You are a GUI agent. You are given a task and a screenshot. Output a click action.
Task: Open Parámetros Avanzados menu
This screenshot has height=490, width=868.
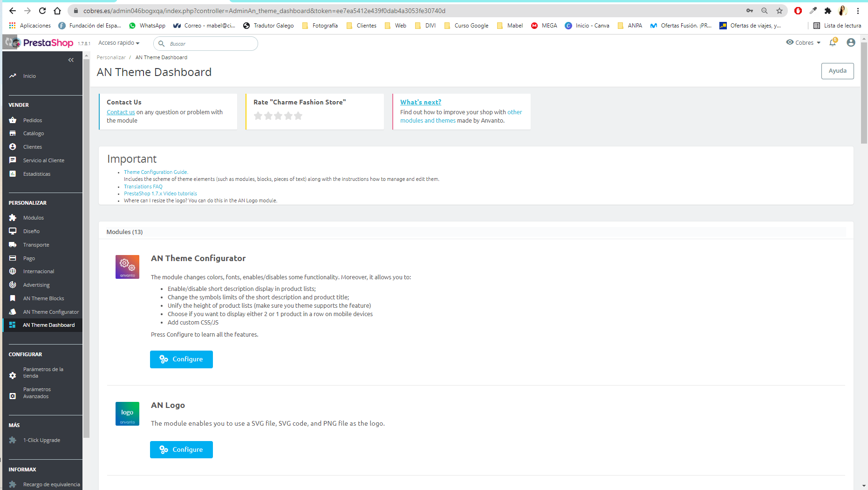point(37,393)
